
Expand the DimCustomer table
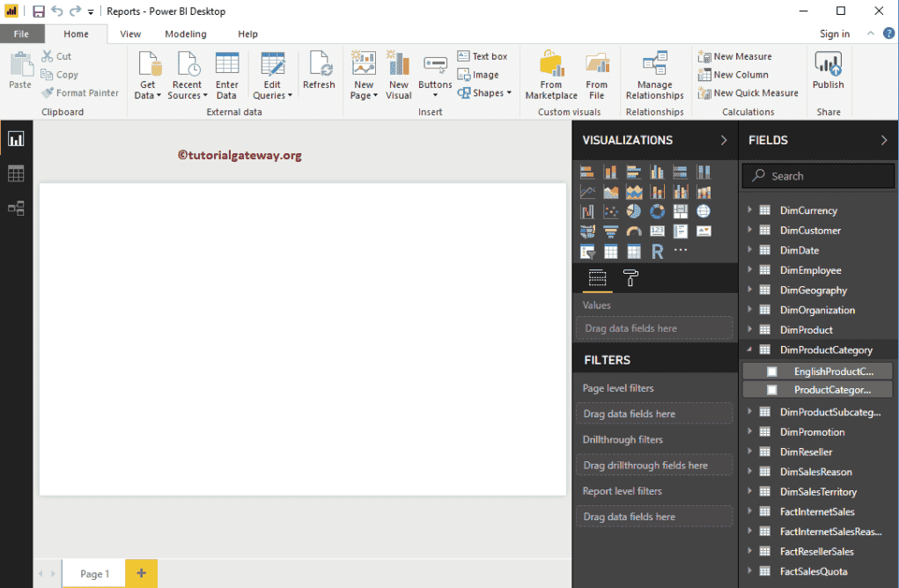pos(750,231)
